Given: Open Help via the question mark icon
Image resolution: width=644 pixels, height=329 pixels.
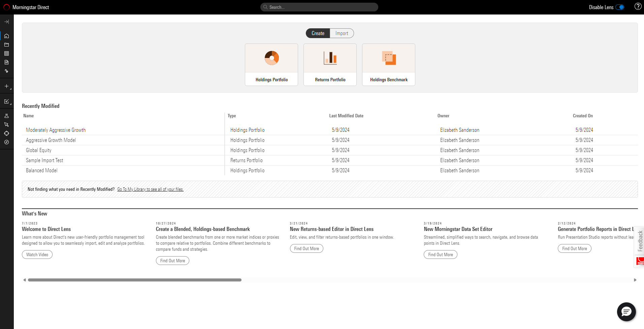Looking at the screenshot, I should point(638,6).
